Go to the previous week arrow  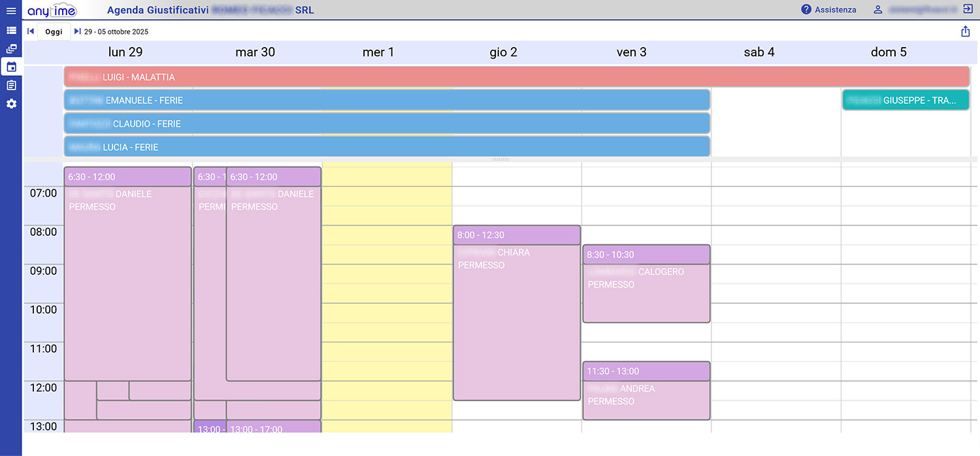pos(31,31)
